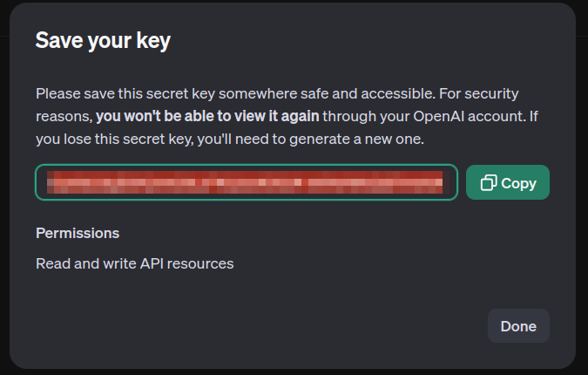Click the Permissions label
The width and height of the screenshot is (588, 375).
(78, 233)
